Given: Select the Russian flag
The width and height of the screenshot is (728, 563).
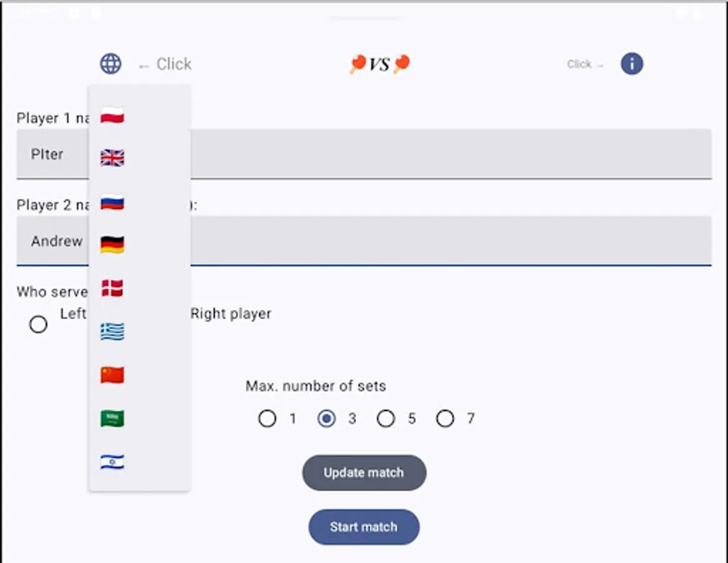Looking at the screenshot, I should [111, 202].
